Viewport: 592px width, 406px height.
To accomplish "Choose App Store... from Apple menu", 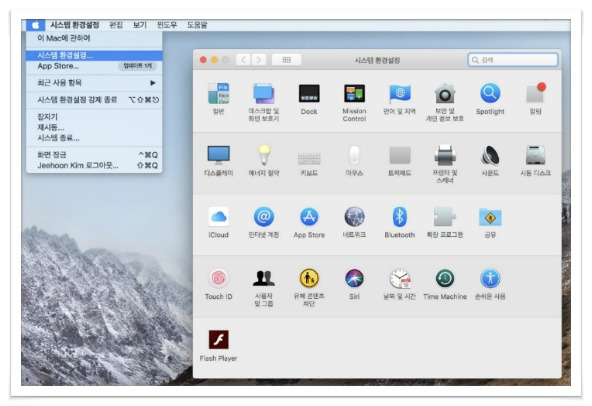I will pyautogui.click(x=94, y=66).
